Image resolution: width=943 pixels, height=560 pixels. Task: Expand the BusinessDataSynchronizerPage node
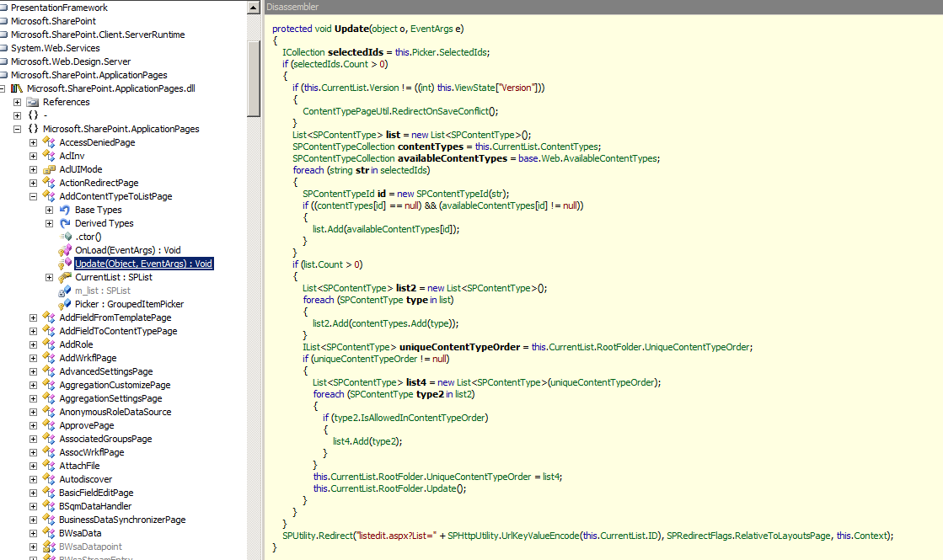coord(33,520)
